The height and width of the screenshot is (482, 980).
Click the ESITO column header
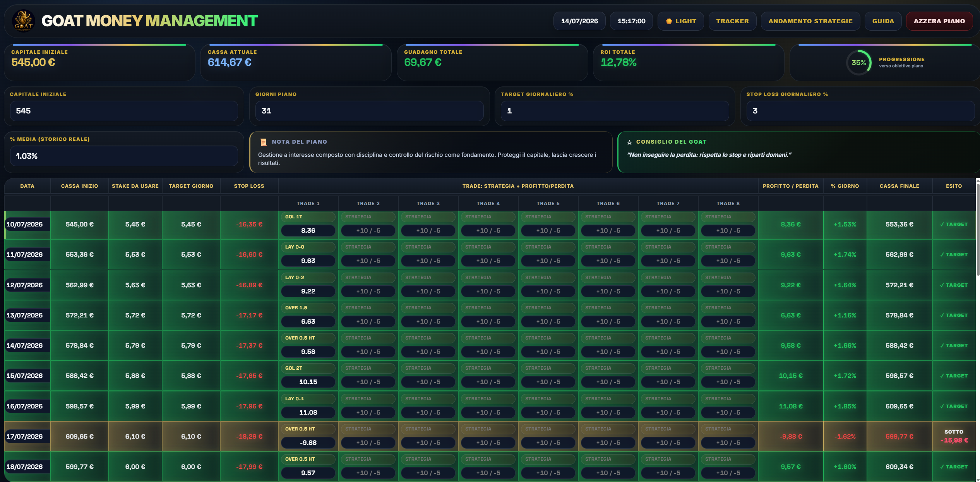pyautogui.click(x=954, y=186)
